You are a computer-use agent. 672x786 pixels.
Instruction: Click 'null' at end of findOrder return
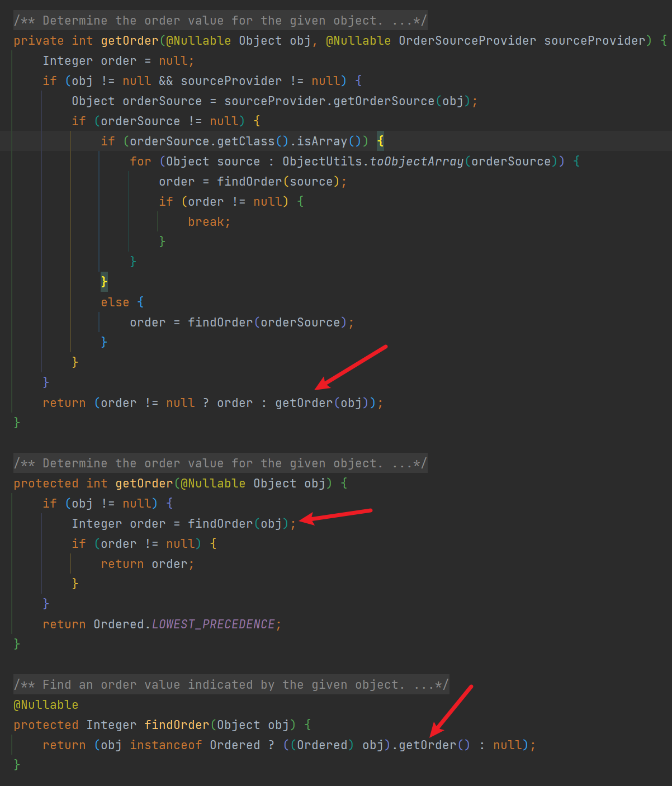(x=508, y=745)
